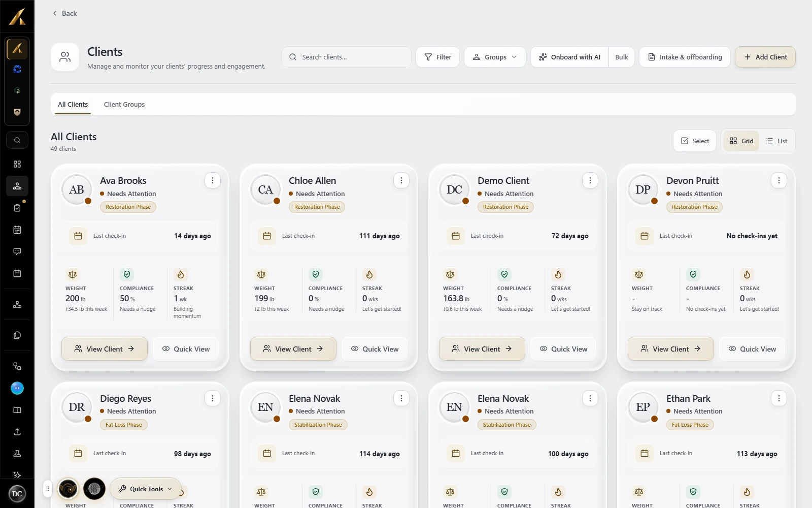Open Quick View for Ava Brooks
812x508 pixels.
click(x=186, y=349)
